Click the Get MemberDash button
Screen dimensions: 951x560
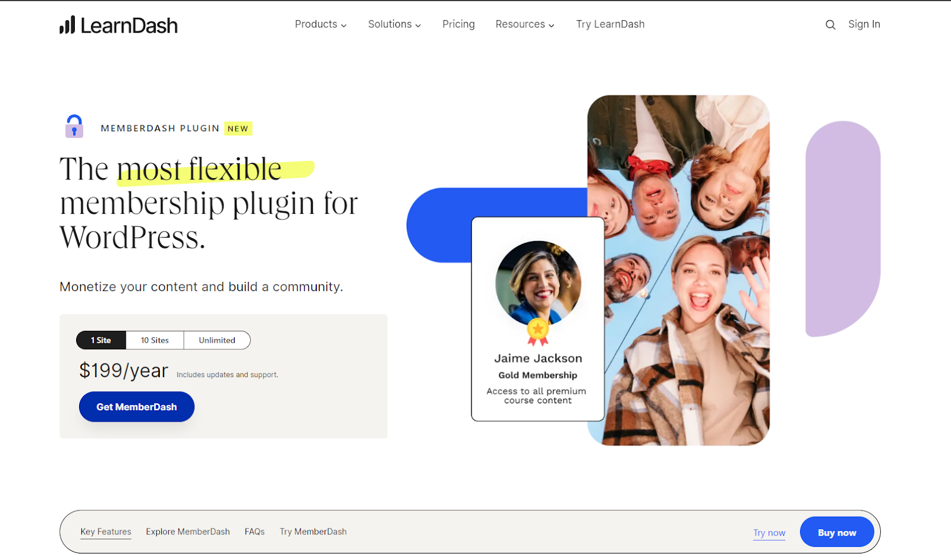(x=137, y=407)
